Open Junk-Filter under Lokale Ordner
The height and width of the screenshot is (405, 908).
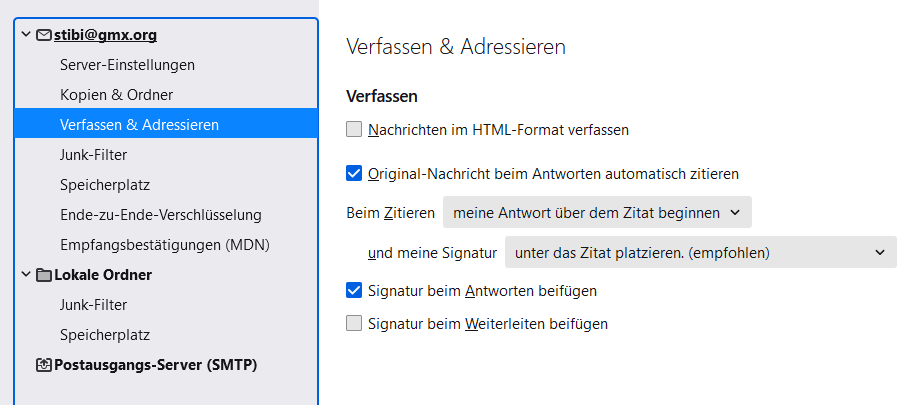(x=93, y=305)
